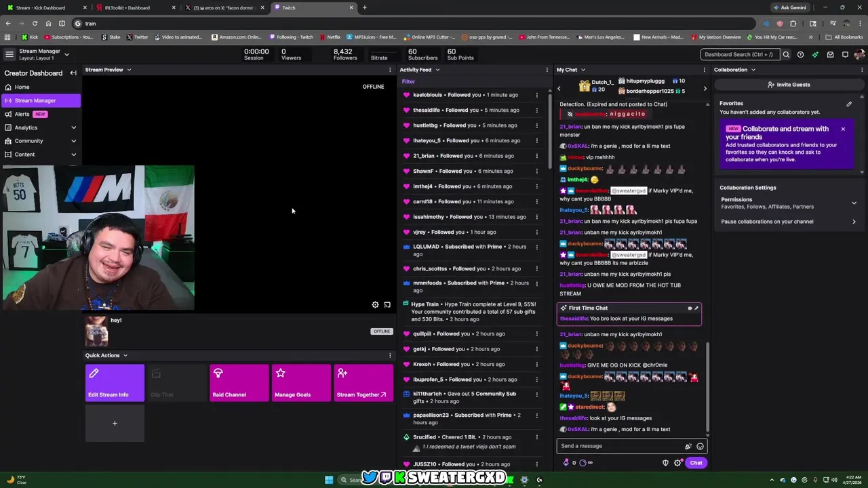Open the Alerts sidebar item
The height and width of the screenshot is (488, 868).
[x=41, y=114]
